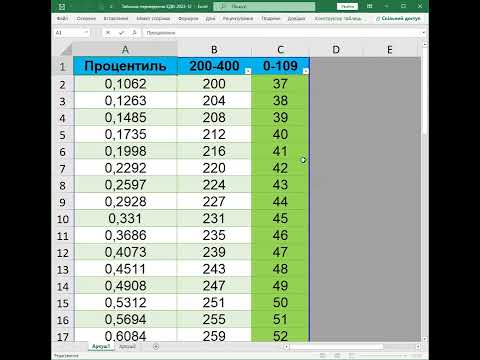Select row 10 header
The height and width of the screenshot is (360, 480).
[62, 219]
